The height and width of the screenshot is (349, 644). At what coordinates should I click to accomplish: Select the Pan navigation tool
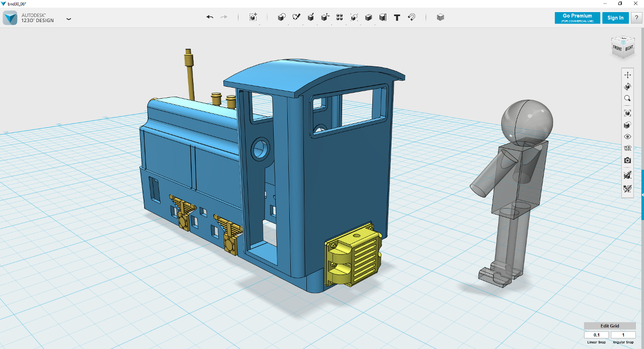click(x=627, y=75)
